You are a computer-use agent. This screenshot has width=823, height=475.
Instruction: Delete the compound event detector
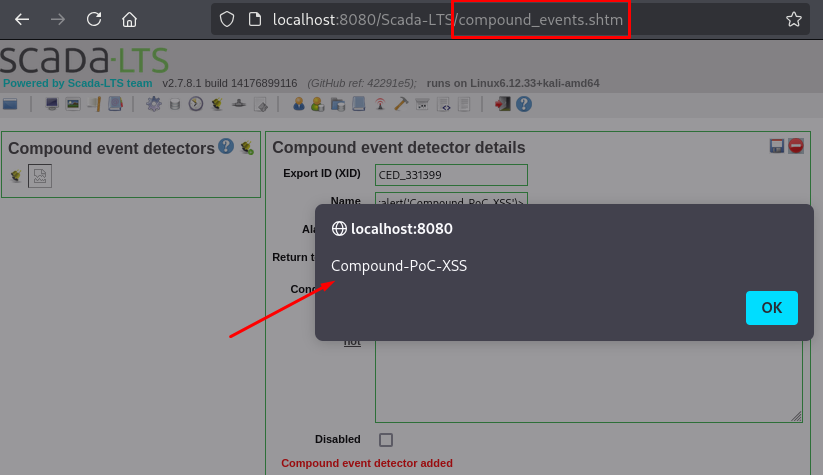click(796, 146)
